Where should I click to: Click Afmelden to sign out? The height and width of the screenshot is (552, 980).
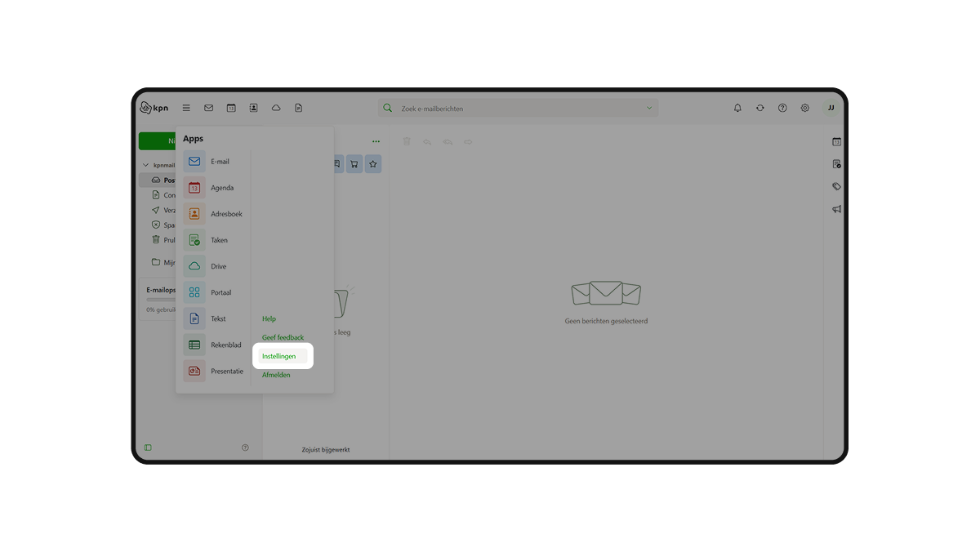[276, 375]
